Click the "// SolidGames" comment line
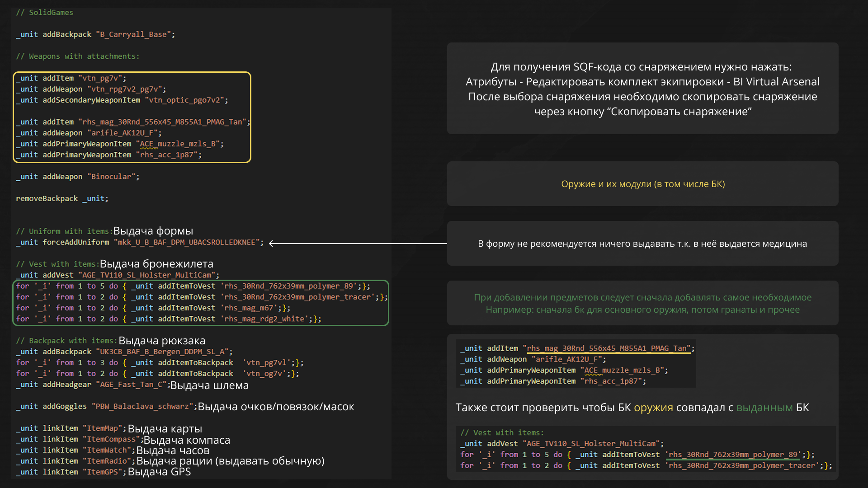 click(44, 13)
